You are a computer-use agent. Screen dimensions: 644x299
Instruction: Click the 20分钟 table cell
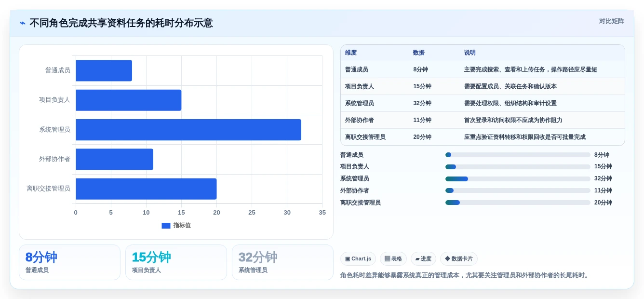point(422,137)
